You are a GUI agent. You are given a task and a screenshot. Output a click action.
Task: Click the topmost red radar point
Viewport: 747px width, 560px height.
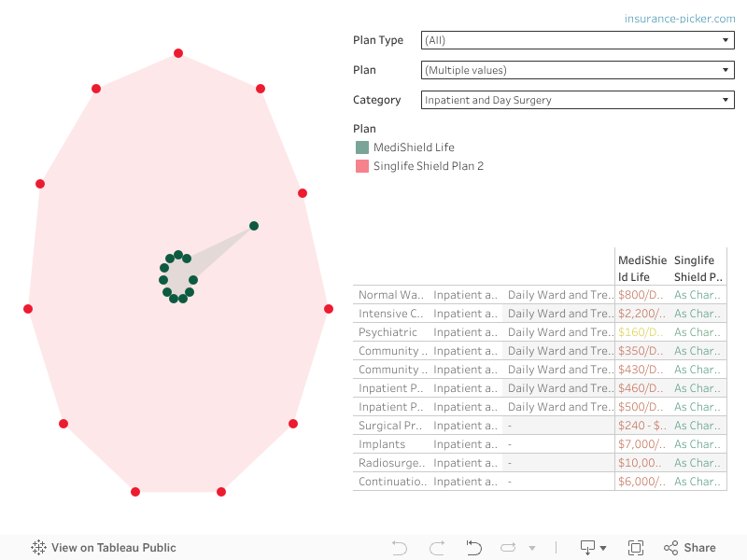tap(178, 53)
